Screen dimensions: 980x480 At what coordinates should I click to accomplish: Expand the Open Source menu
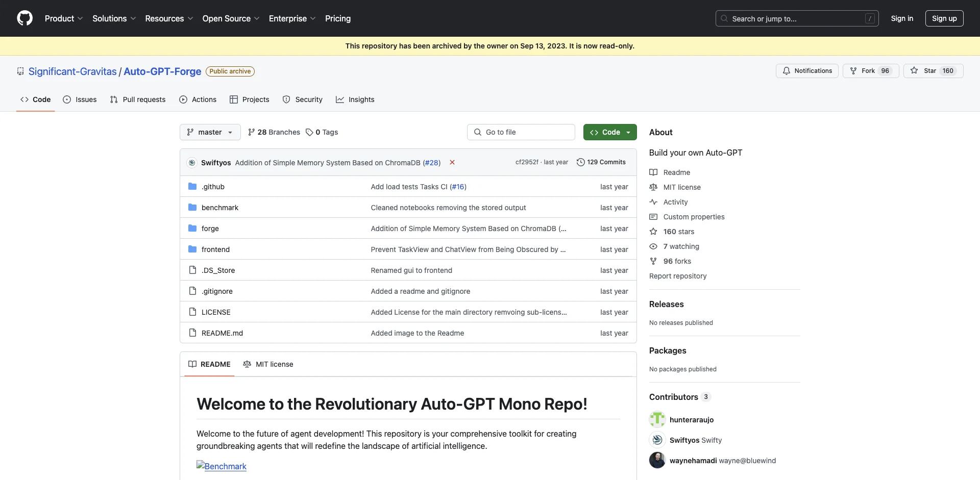pyautogui.click(x=231, y=18)
